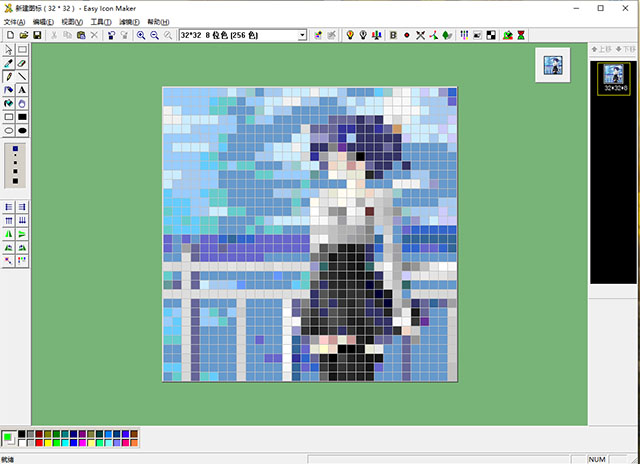Select the line drawing tool
The image size is (640, 464).
(22, 76)
